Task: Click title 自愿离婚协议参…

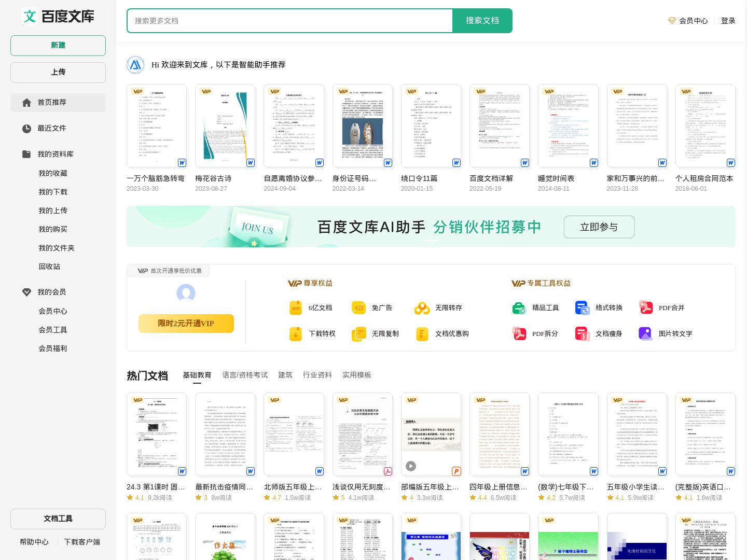Action: coord(293,178)
